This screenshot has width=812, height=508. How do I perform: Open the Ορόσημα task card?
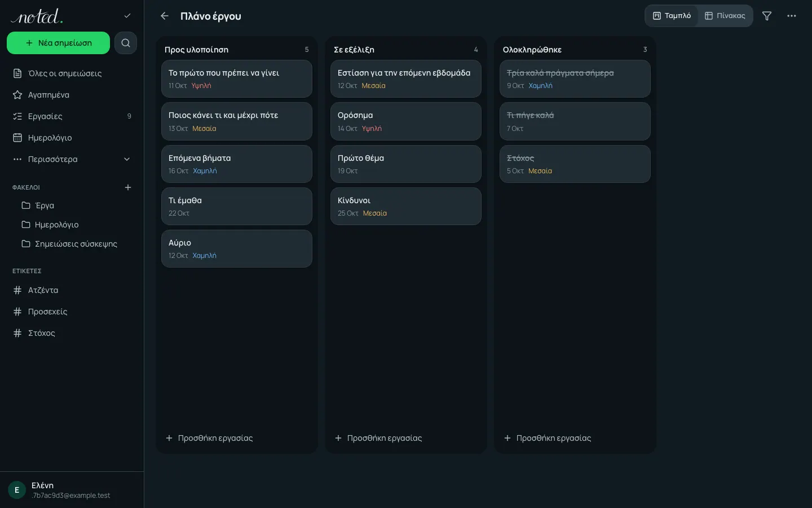[x=406, y=121]
